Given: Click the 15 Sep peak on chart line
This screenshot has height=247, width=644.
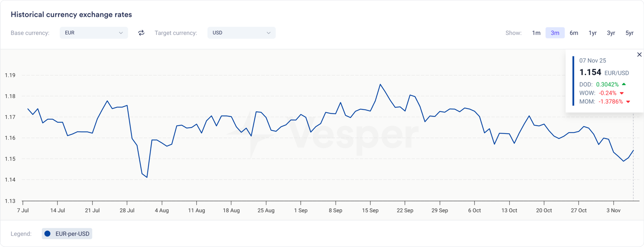Looking at the screenshot, I should pos(380,84).
